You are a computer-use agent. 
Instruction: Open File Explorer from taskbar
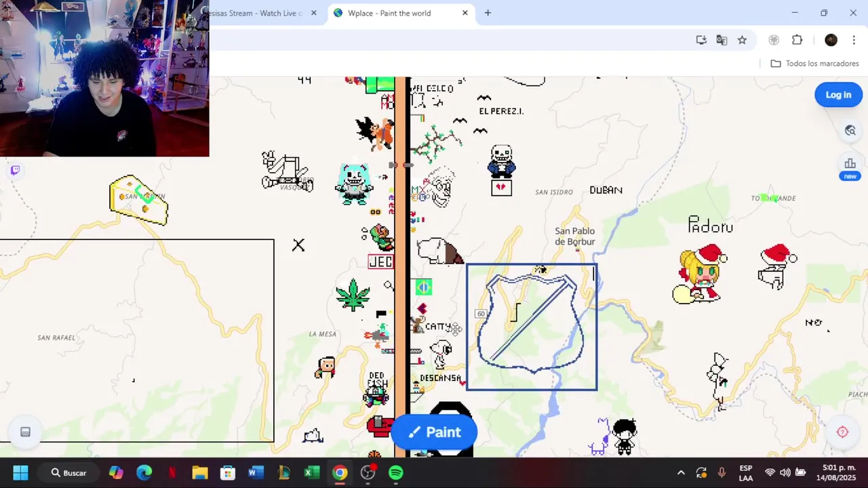pyautogui.click(x=200, y=472)
